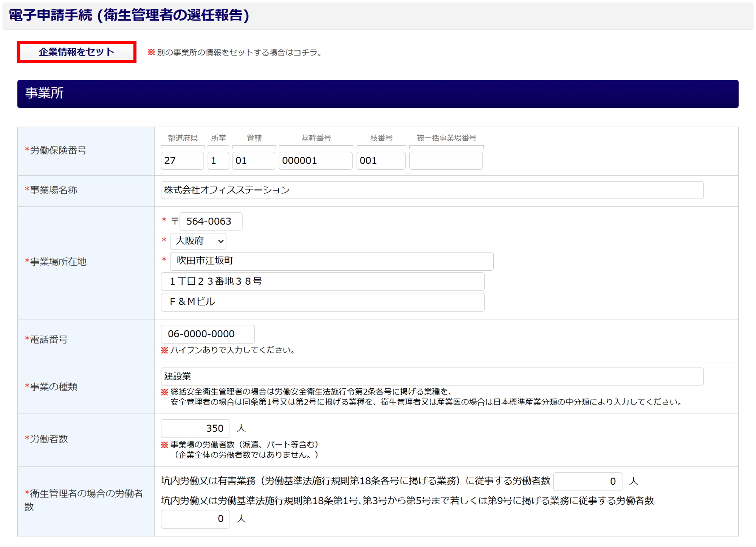Click the 有害業務 worker count field
The width and height of the screenshot is (756, 547).
click(x=587, y=481)
